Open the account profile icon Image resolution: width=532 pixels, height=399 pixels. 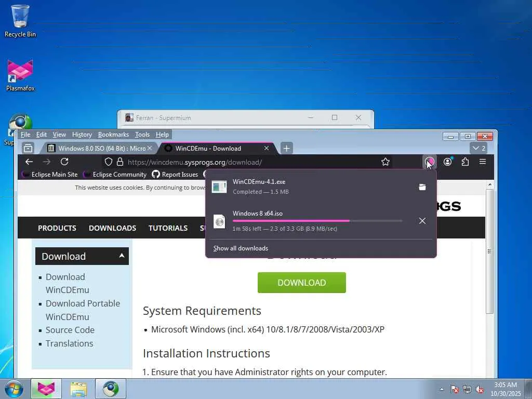448,162
